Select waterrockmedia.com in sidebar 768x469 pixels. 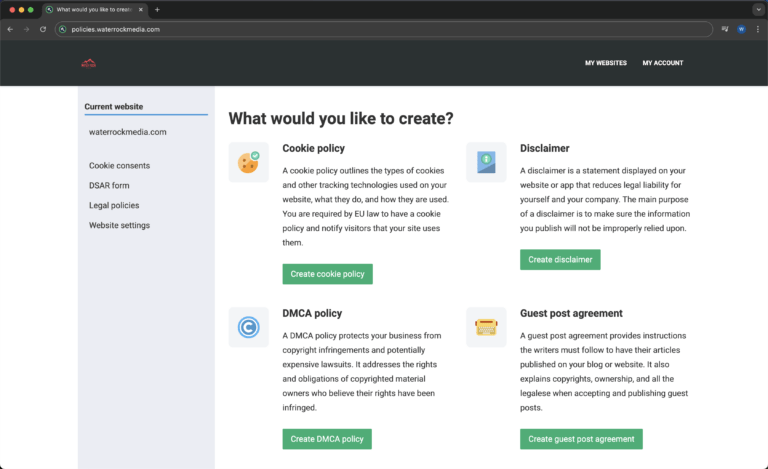pos(128,132)
